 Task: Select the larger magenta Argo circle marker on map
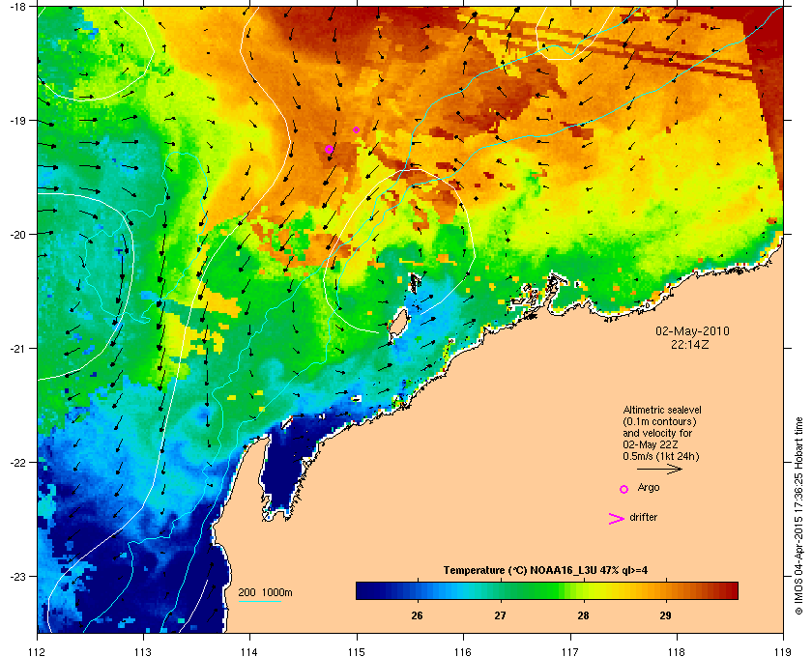[x=329, y=149]
